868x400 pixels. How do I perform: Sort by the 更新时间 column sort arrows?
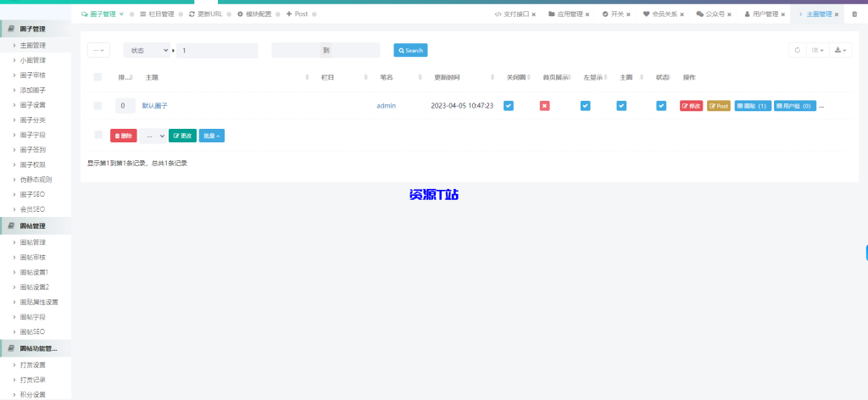(x=492, y=77)
